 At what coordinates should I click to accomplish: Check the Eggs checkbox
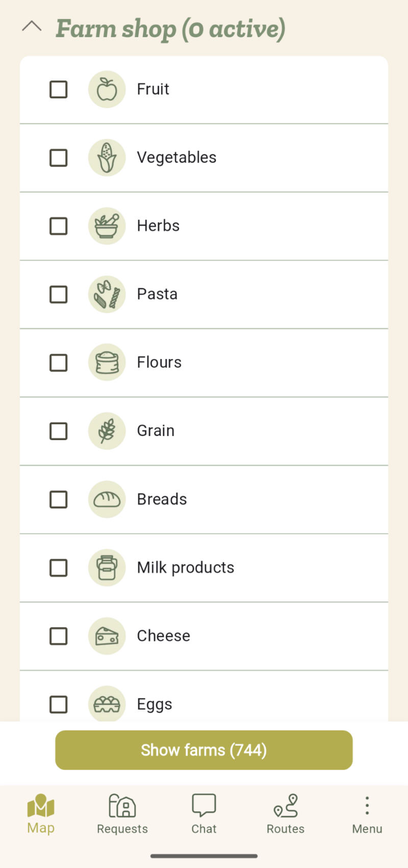(59, 704)
